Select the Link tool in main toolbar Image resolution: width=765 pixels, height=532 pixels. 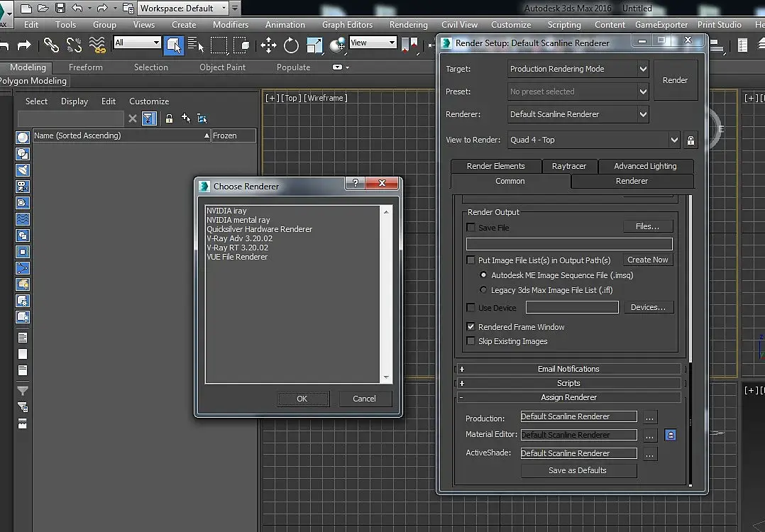click(x=51, y=45)
